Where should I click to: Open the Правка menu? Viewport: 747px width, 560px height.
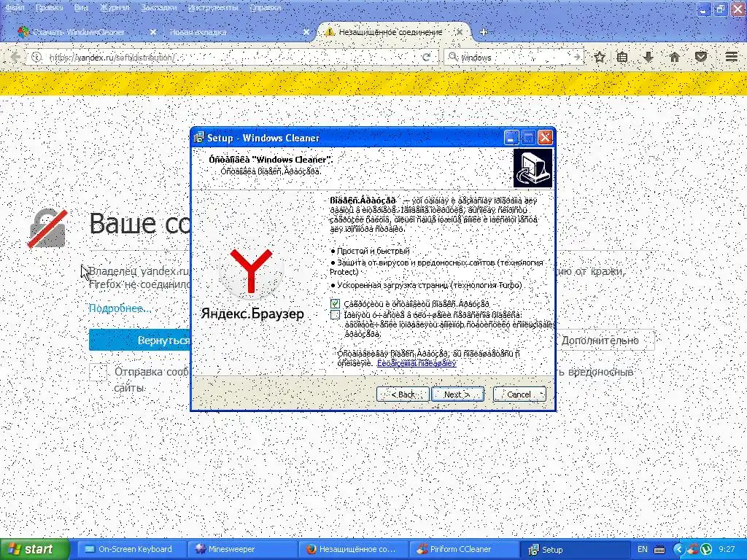(x=49, y=7)
